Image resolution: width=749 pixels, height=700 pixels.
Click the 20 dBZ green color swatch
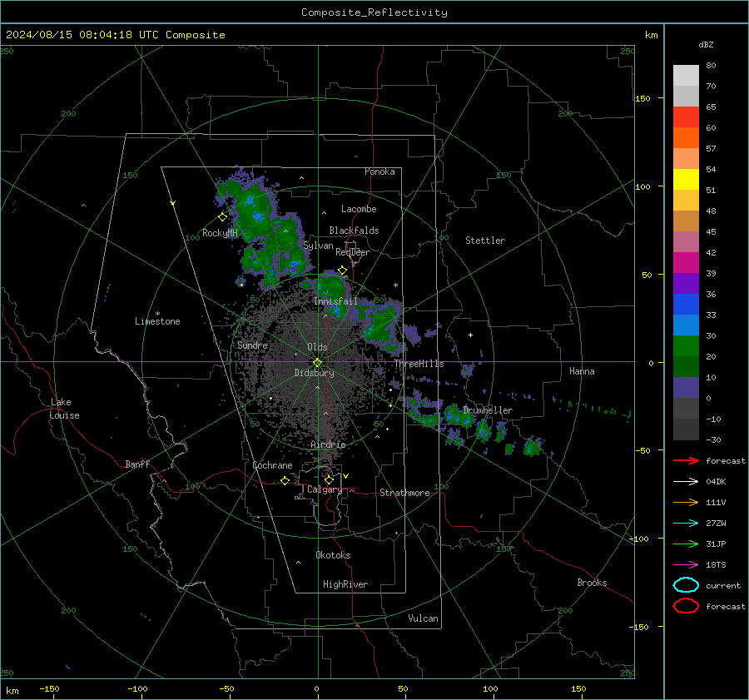tap(686, 346)
